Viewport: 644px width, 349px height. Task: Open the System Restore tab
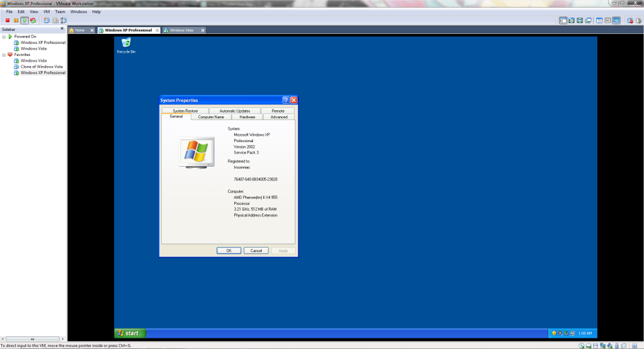pyautogui.click(x=185, y=111)
